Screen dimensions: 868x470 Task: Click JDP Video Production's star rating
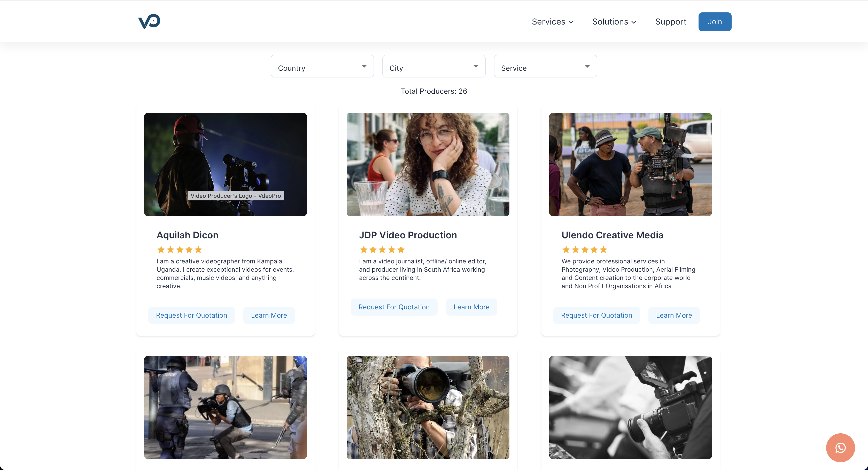382,250
